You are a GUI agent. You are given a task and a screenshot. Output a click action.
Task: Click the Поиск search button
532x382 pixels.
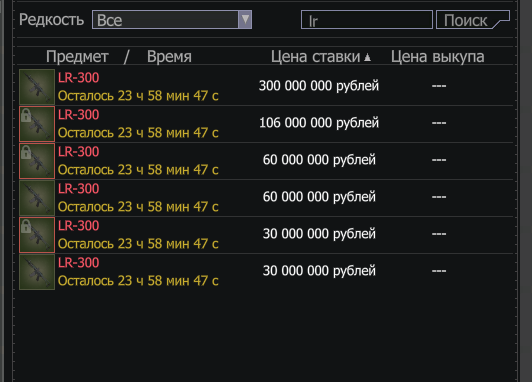point(473,20)
